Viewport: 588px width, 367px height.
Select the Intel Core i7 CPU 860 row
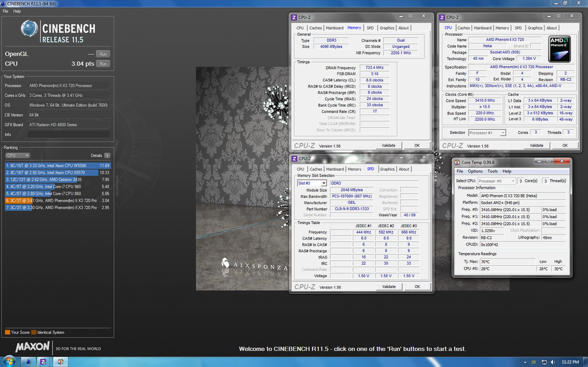pyautogui.click(x=58, y=194)
